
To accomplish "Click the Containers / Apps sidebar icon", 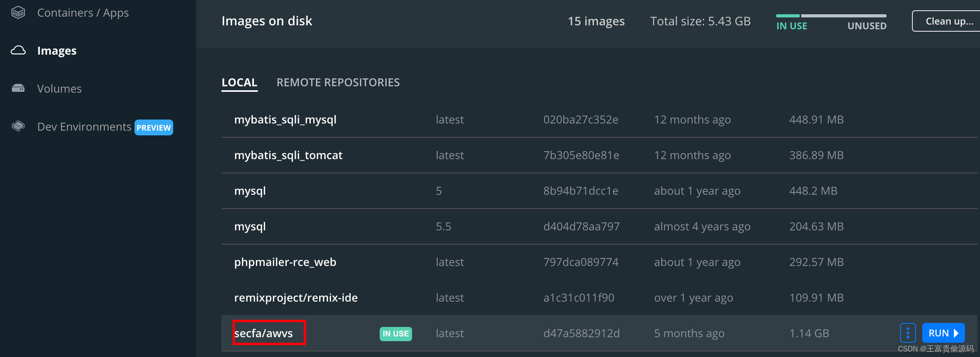I will pos(18,13).
